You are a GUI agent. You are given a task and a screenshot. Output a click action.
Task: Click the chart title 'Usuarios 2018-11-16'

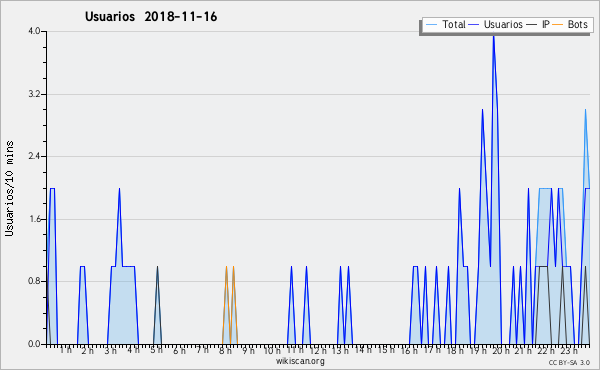tap(151, 17)
